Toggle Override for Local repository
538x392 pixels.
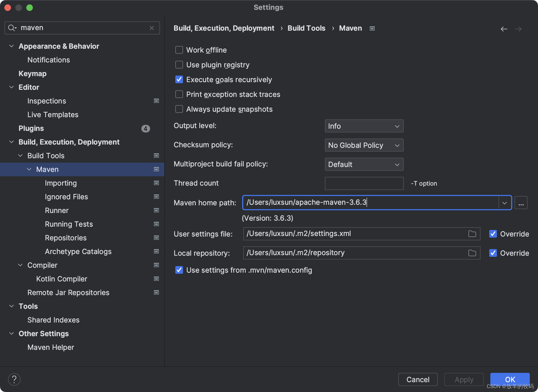493,253
